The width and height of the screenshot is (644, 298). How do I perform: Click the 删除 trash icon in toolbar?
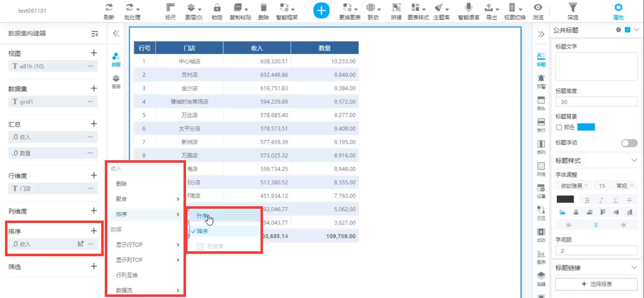pos(264,7)
